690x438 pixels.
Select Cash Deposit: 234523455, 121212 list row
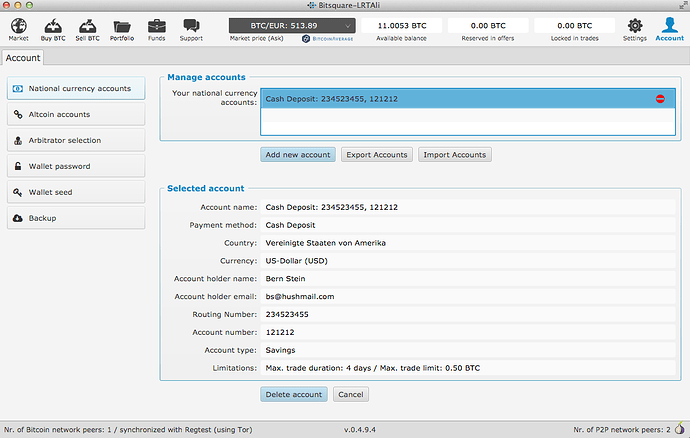(468, 99)
